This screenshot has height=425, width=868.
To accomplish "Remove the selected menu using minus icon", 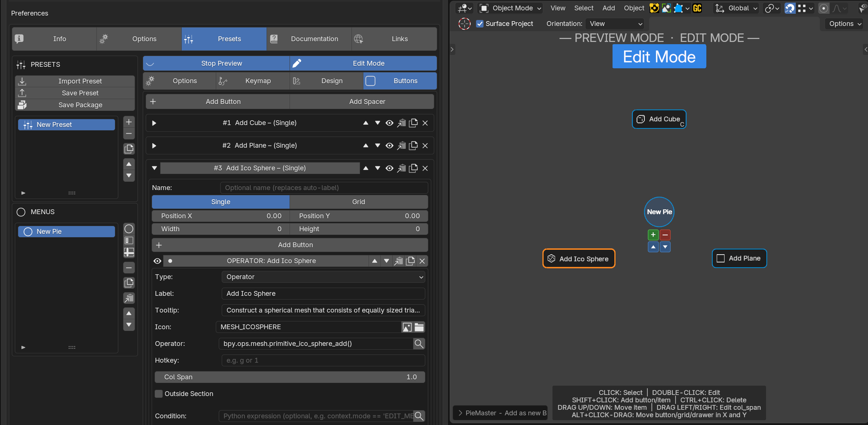I will pos(129,268).
